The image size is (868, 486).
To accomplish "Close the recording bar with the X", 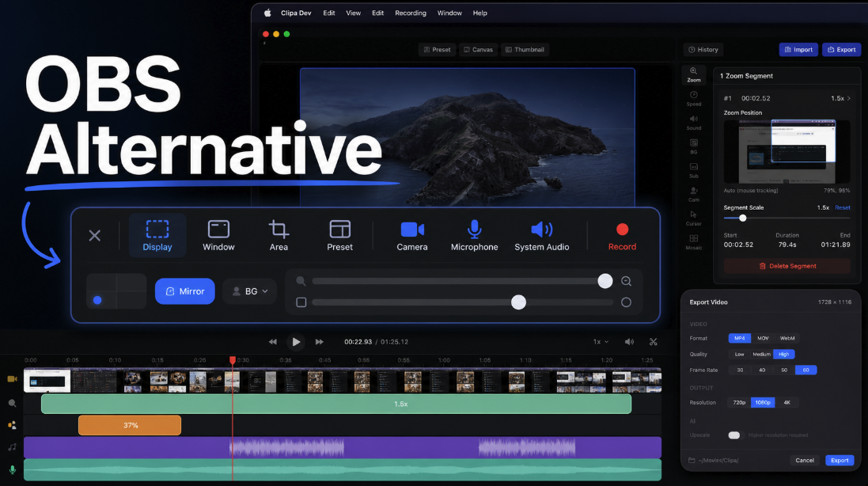I will [x=95, y=235].
